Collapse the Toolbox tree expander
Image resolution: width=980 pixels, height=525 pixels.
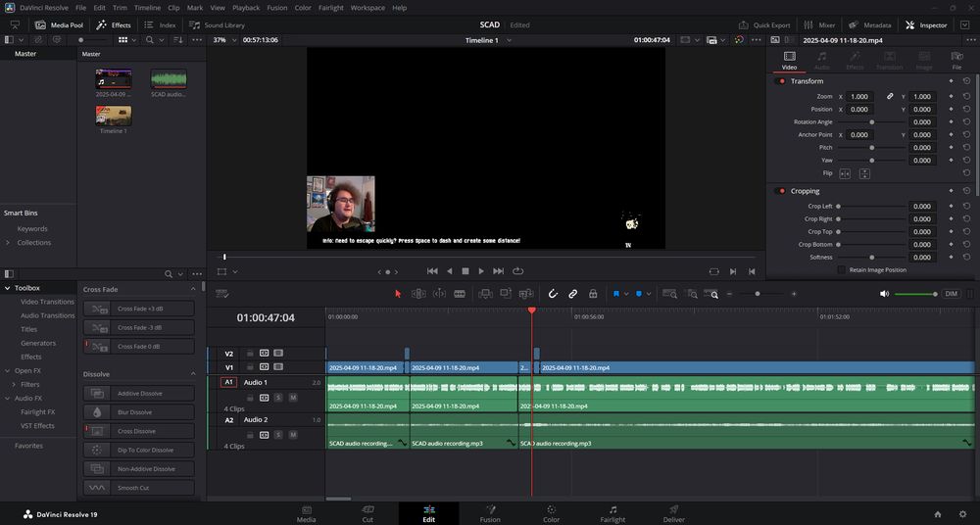pyautogui.click(x=8, y=288)
